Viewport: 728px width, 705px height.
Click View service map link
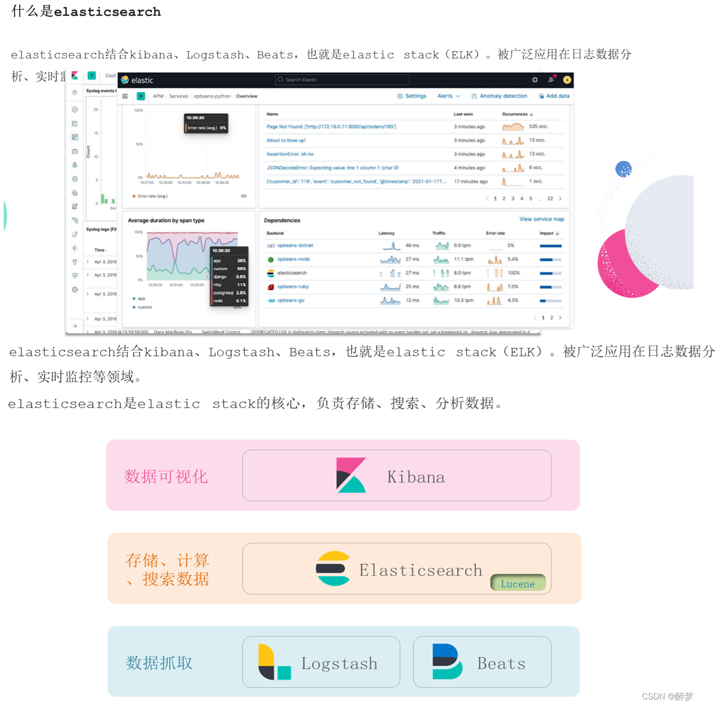pos(541,220)
